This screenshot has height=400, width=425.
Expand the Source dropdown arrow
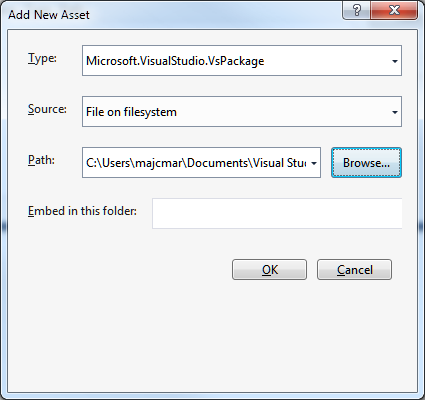click(395, 112)
